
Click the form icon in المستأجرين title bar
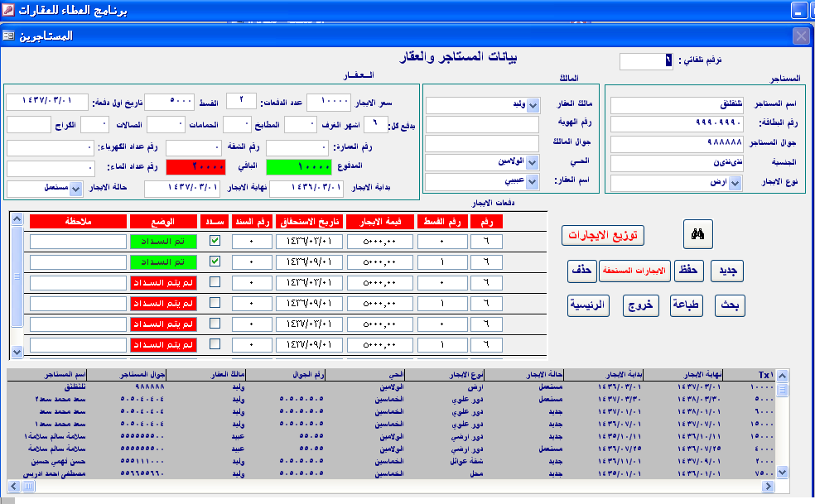coord(8,36)
